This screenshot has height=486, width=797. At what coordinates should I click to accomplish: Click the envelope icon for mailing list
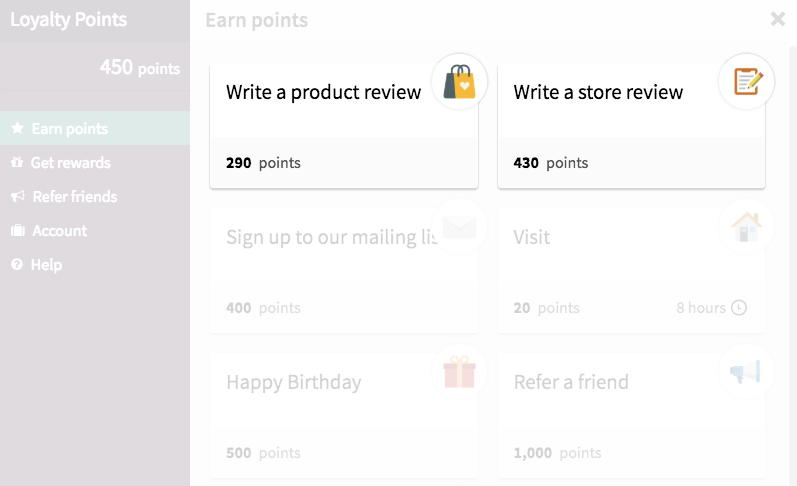point(459,227)
